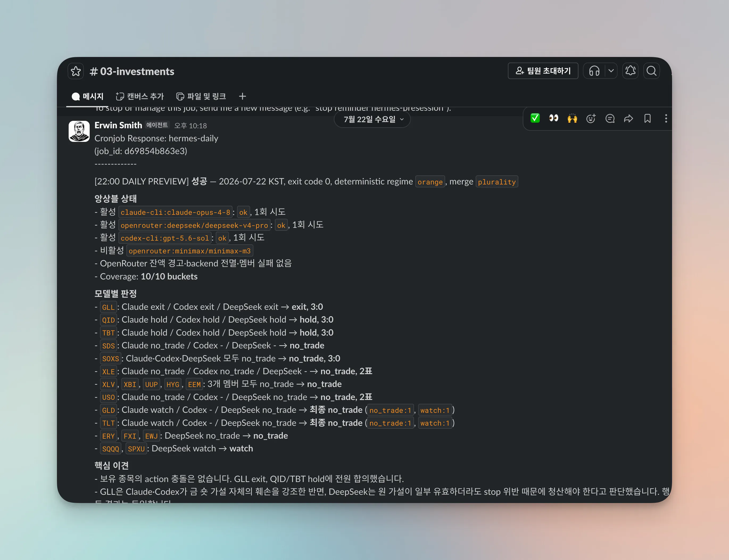Viewport: 729px width, 560px height.
Task: Click the 'TBT' ticker tag
Action: click(108, 333)
